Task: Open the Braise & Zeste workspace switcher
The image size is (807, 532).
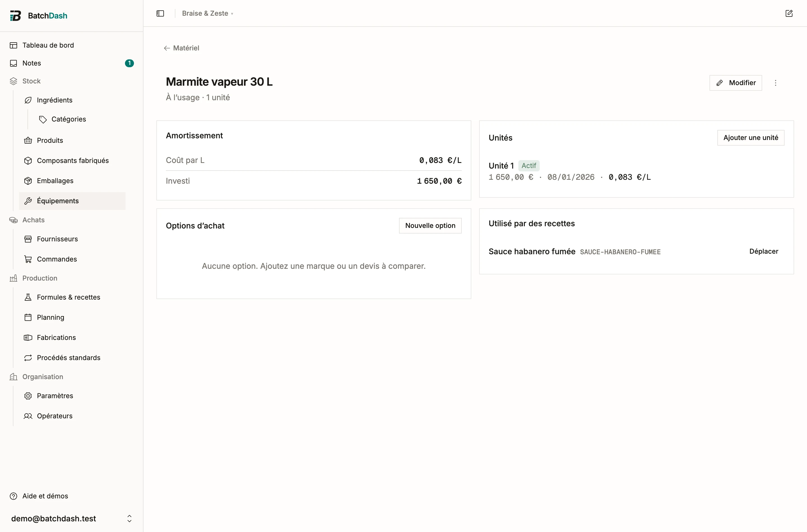Action: pos(207,13)
